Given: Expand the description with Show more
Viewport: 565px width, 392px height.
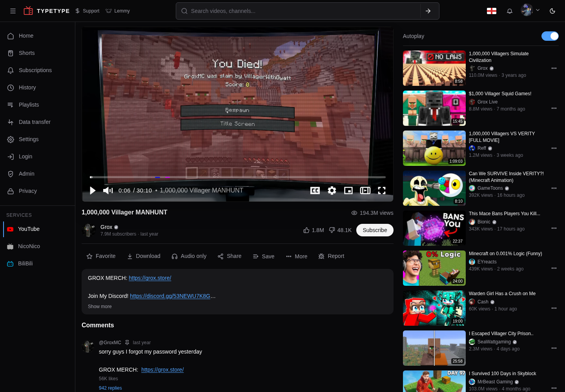Looking at the screenshot, I should pyautogui.click(x=100, y=307).
